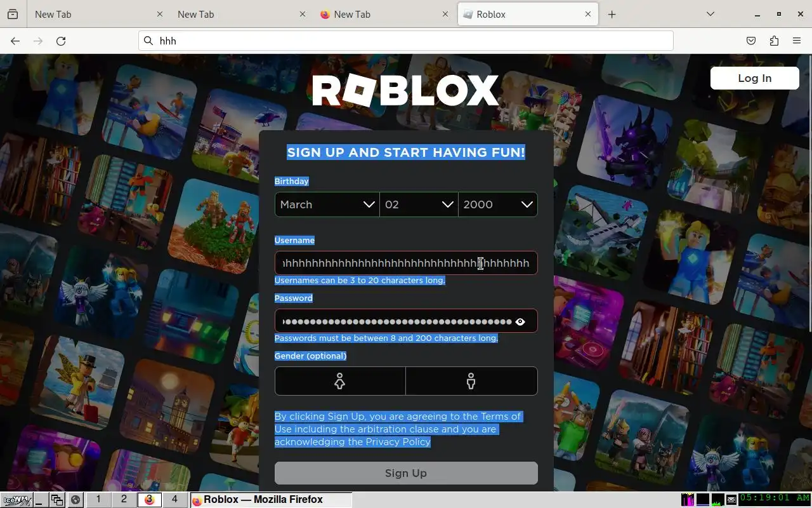
Task: Open the Firefox tab overview icon
Action: click(x=13, y=14)
